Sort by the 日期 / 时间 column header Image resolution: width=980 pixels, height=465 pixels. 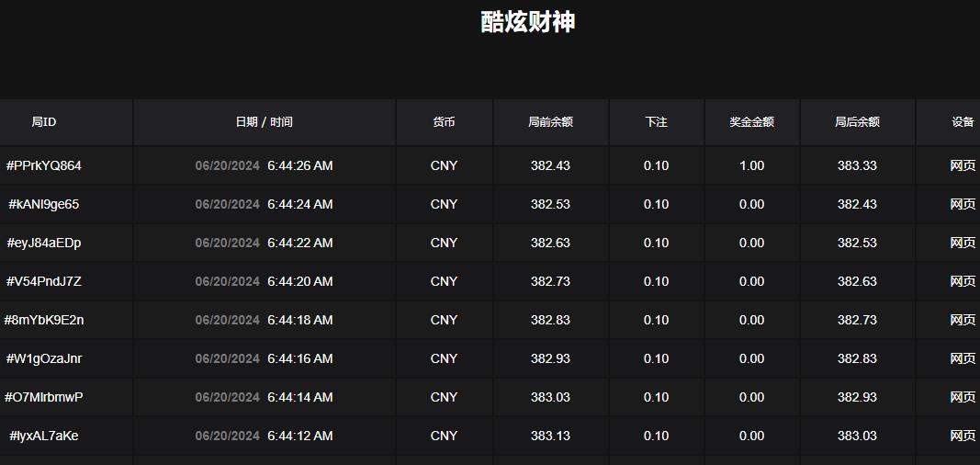coord(264,121)
